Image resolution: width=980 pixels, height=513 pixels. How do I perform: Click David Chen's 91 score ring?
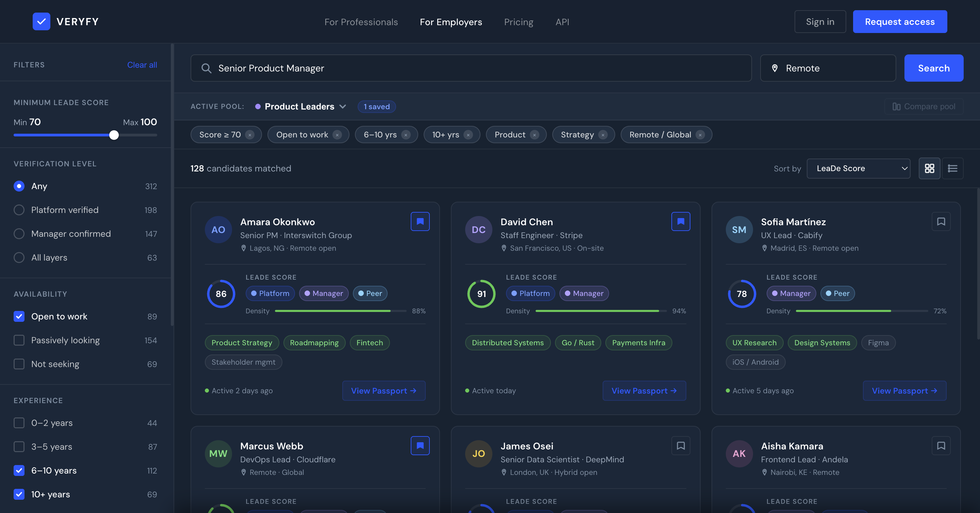481,294
